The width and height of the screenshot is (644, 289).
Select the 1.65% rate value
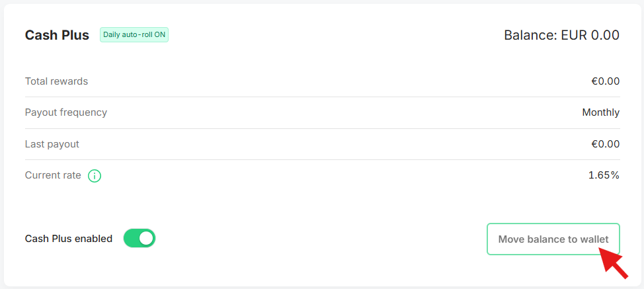(604, 175)
